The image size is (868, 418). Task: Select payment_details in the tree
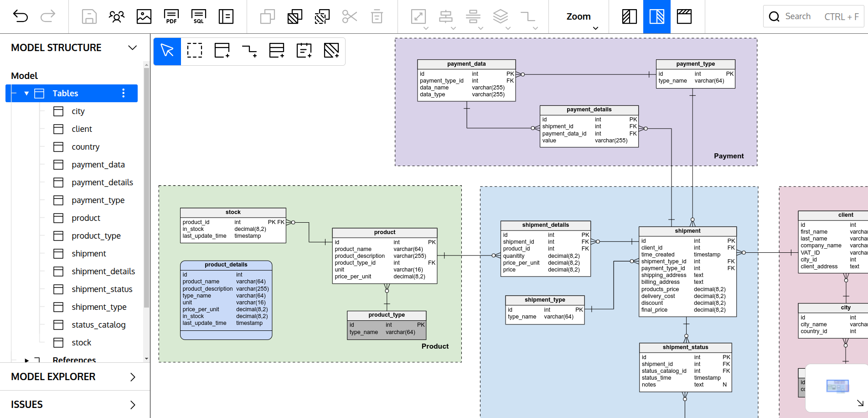tap(102, 183)
